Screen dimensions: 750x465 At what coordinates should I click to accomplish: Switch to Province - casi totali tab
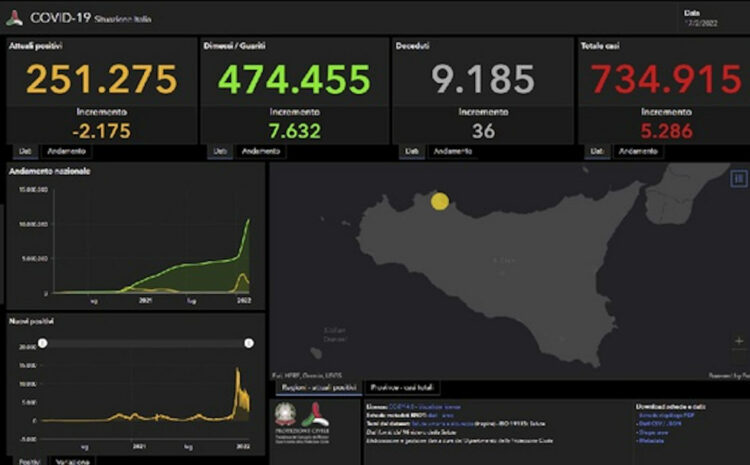pyautogui.click(x=403, y=386)
